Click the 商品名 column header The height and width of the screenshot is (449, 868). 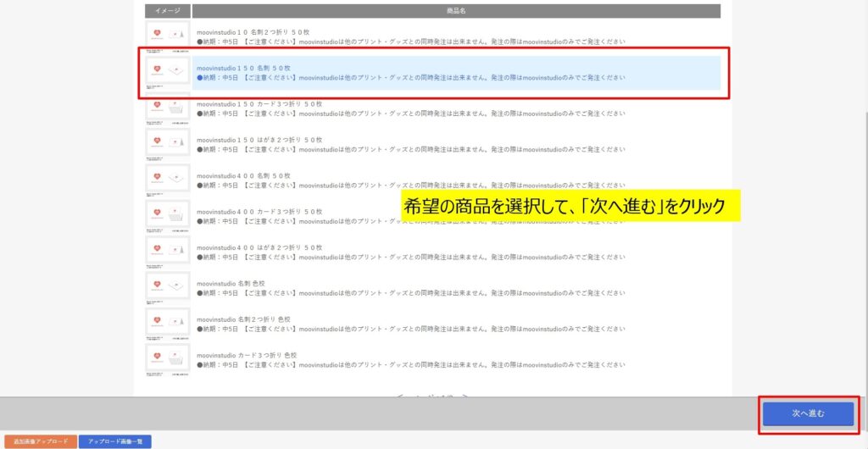click(456, 11)
